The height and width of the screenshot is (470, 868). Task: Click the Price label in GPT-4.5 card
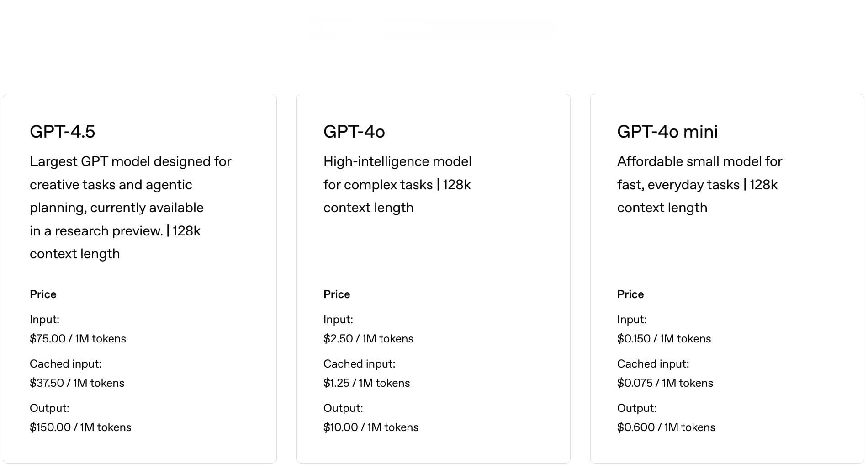[x=43, y=294]
